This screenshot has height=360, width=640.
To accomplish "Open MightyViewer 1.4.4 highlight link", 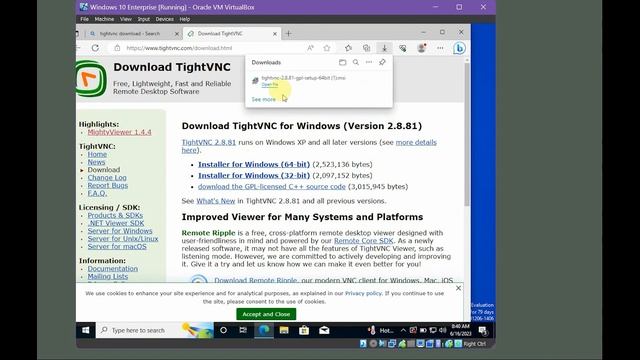I will [119, 132].
